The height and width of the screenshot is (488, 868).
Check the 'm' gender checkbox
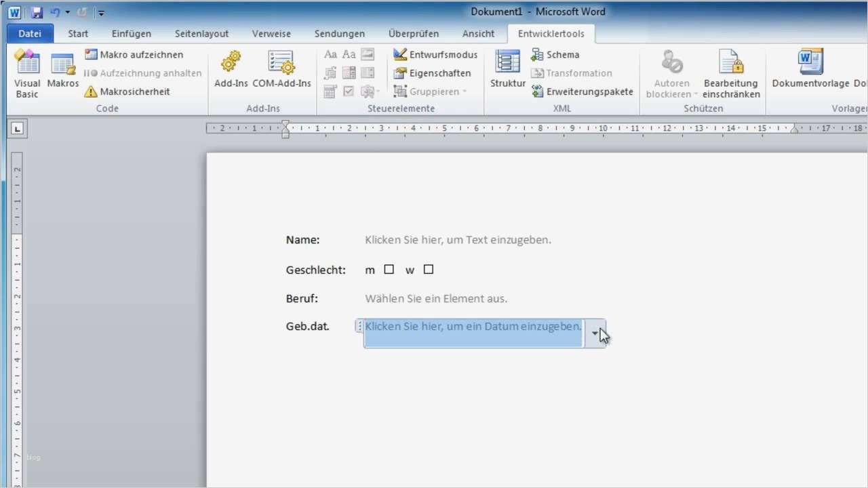tap(389, 269)
